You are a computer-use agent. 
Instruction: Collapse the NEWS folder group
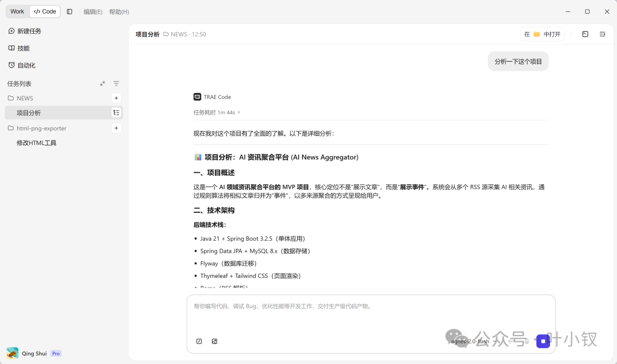[21, 98]
